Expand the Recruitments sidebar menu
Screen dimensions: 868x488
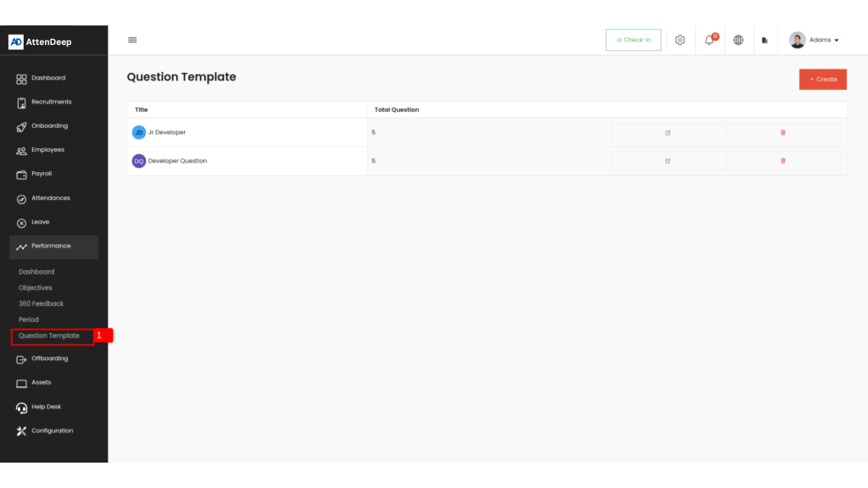tap(51, 103)
